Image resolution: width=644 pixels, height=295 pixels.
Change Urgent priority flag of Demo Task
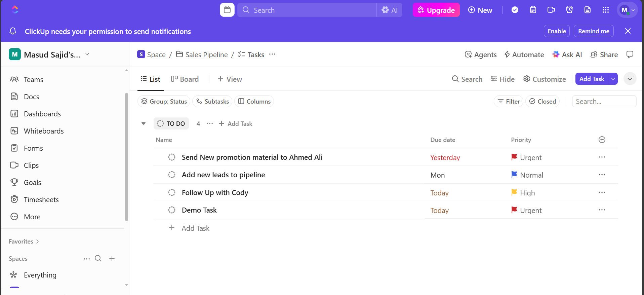pos(526,210)
